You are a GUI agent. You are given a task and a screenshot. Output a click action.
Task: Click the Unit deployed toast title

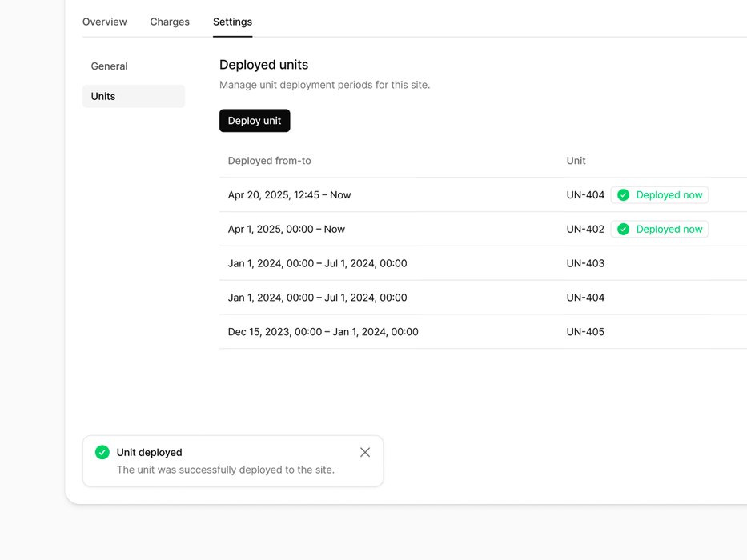click(x=150, y=453)
